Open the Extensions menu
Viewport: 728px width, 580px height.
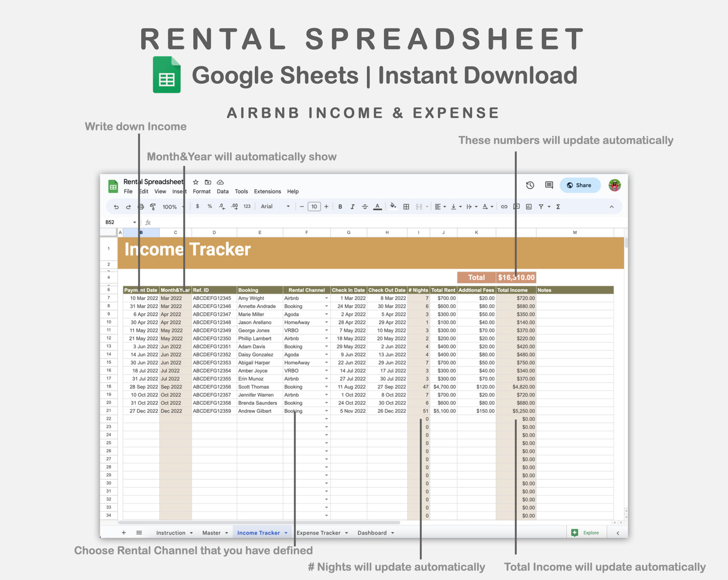click(267, 191)
